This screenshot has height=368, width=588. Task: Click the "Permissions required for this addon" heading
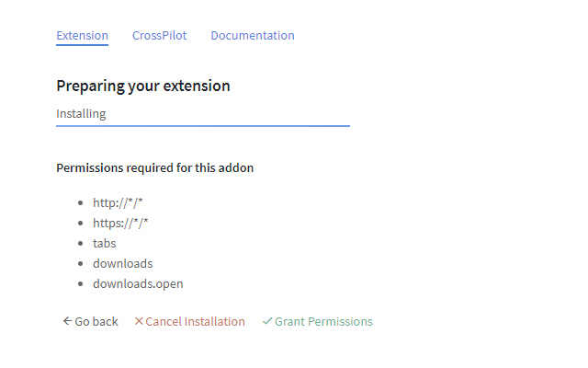tap(154, 168)
